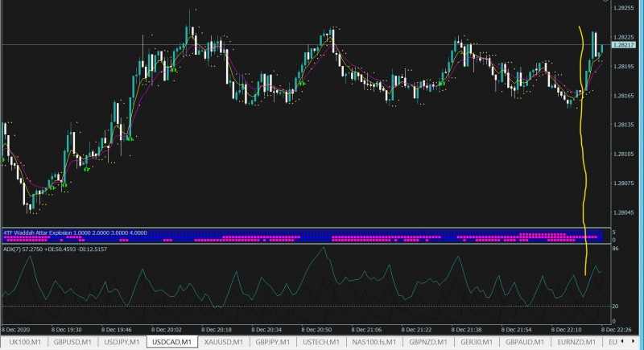This screenshot has width=644, height=350.
Task: Switch to the UK100,M1 chart tab
Action: click(25, 342)
